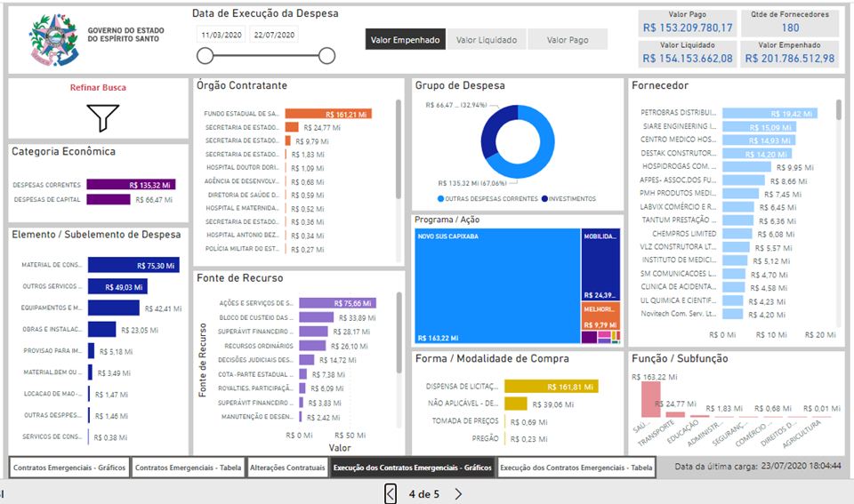Select the Valor Empenhado toggle button

(405, 39)
